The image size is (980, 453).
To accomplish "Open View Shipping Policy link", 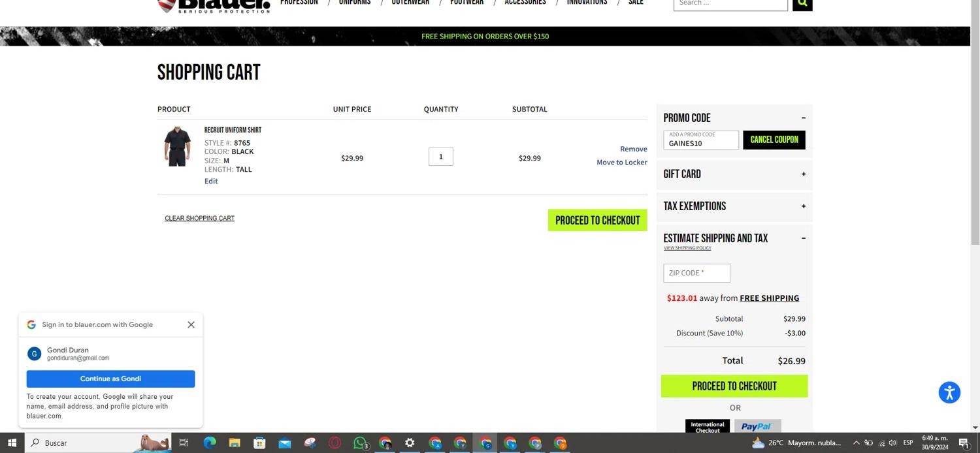I will pos(687,248).
